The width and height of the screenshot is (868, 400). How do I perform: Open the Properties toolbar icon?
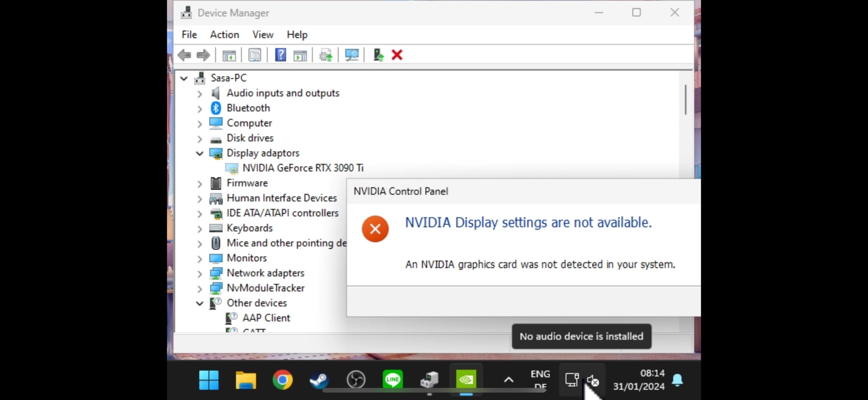coord(255,55)
